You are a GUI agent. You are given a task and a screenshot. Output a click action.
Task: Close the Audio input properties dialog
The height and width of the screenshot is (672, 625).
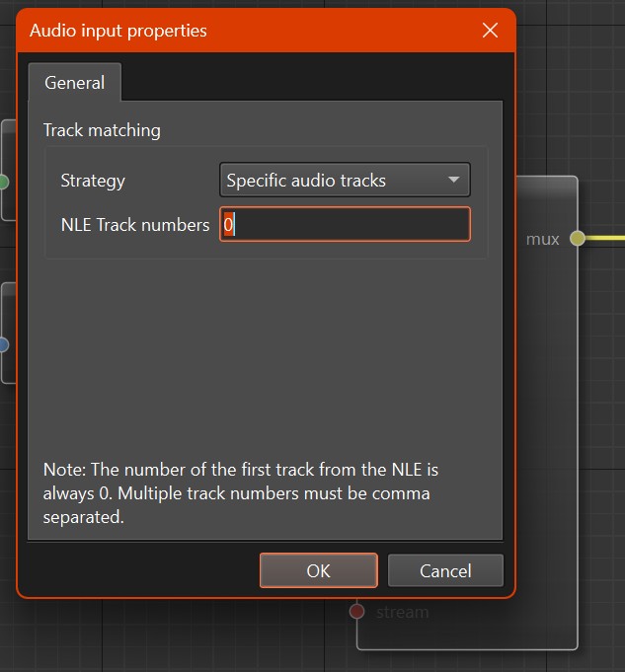490,31
